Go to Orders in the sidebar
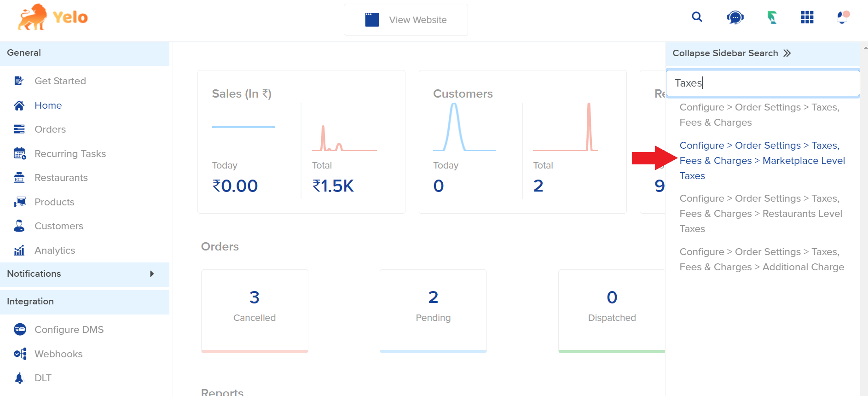The width and height of the screenshot is (868, 396). coord(50,129)
